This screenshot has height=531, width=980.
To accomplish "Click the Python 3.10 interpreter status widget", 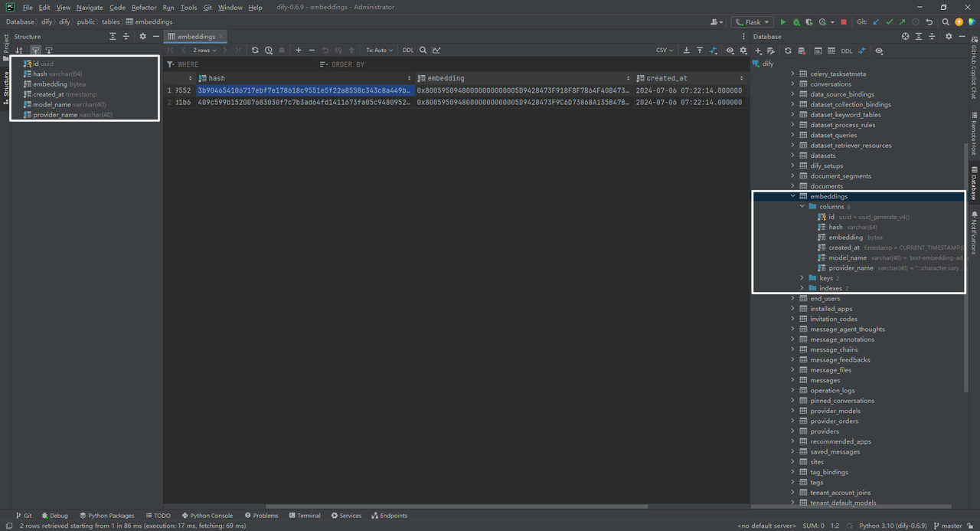I will 893,526.
